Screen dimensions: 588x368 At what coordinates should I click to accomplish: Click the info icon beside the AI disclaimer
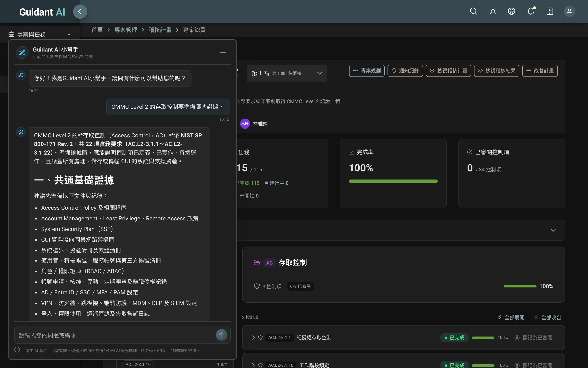17,350
